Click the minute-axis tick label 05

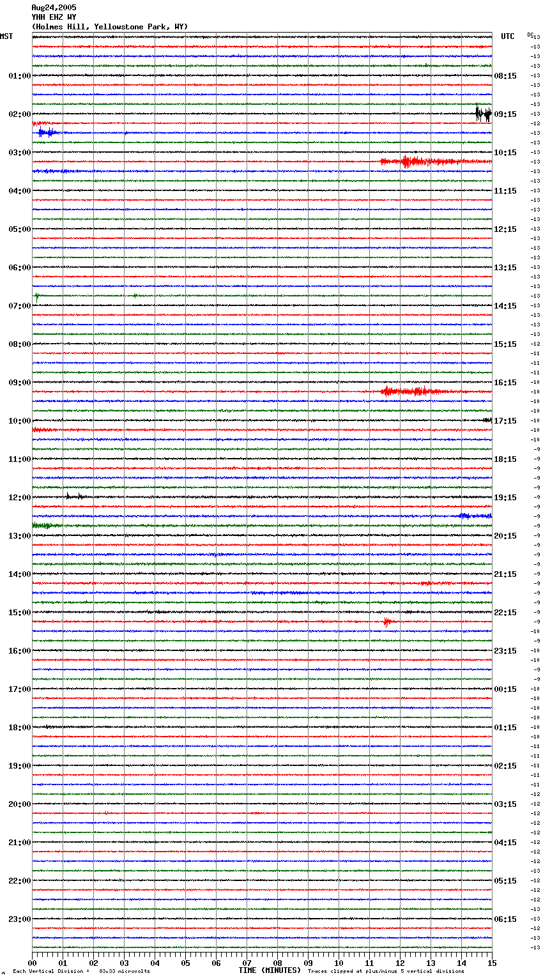point(185,963)
